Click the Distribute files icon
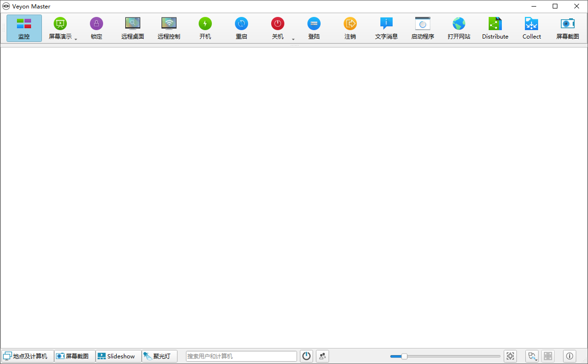The image size is (588, 364). click(x=495, y=28)
